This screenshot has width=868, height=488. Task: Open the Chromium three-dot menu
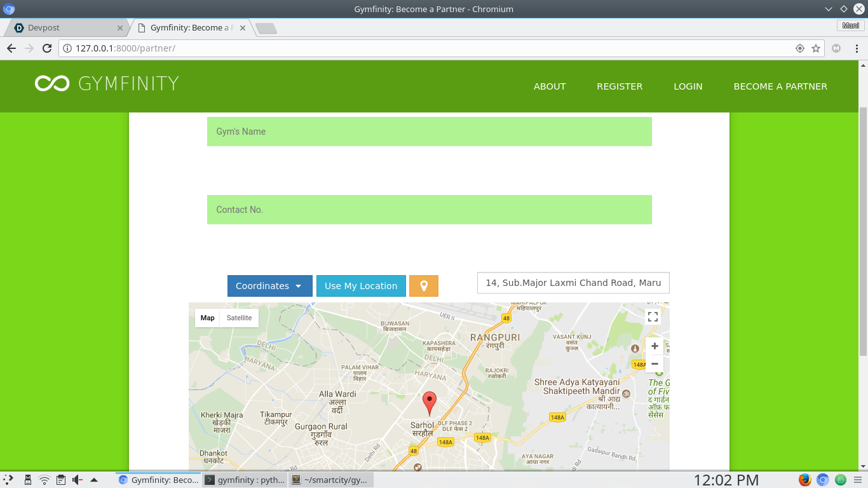pyautogui.click(x=855, y=48)
